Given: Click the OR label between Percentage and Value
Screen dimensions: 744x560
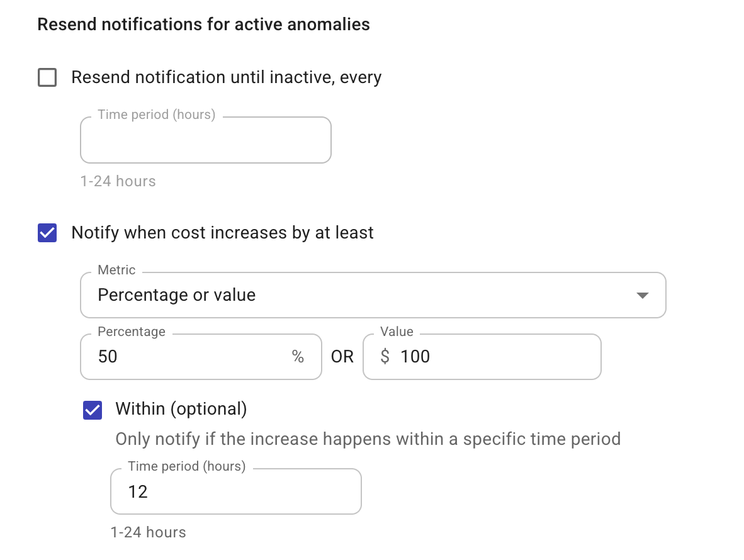Looking at the screenshot, I should pyautogui.click(x=342, y=357).
